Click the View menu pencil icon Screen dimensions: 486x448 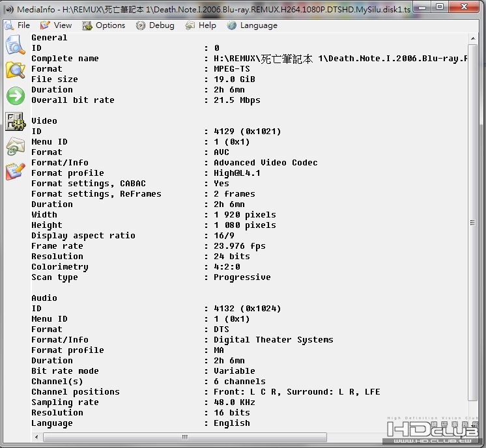click(x=45, y=25)
